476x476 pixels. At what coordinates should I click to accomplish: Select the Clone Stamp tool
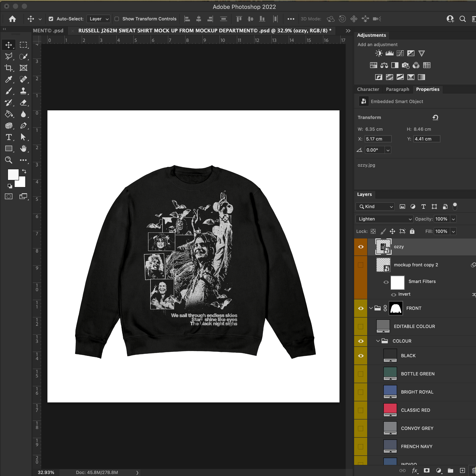(x=23, y=91)
